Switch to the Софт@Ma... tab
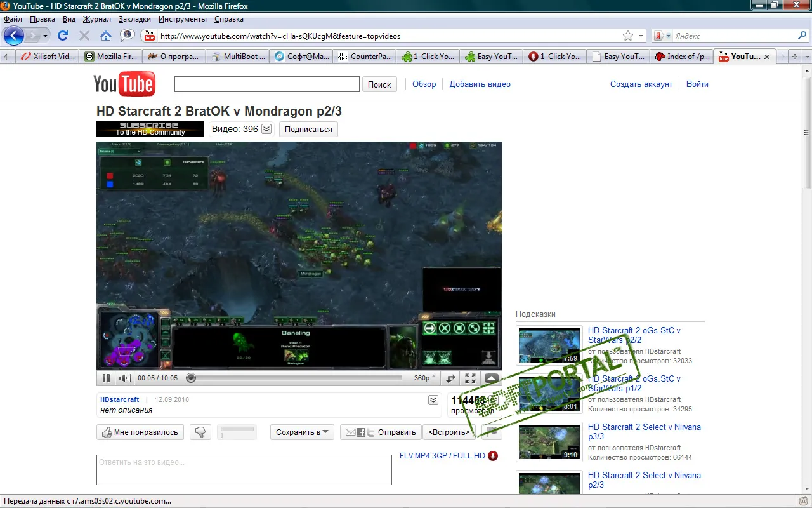Image resolution: width=812 pixels, height=508 pixels. point(301,57)
